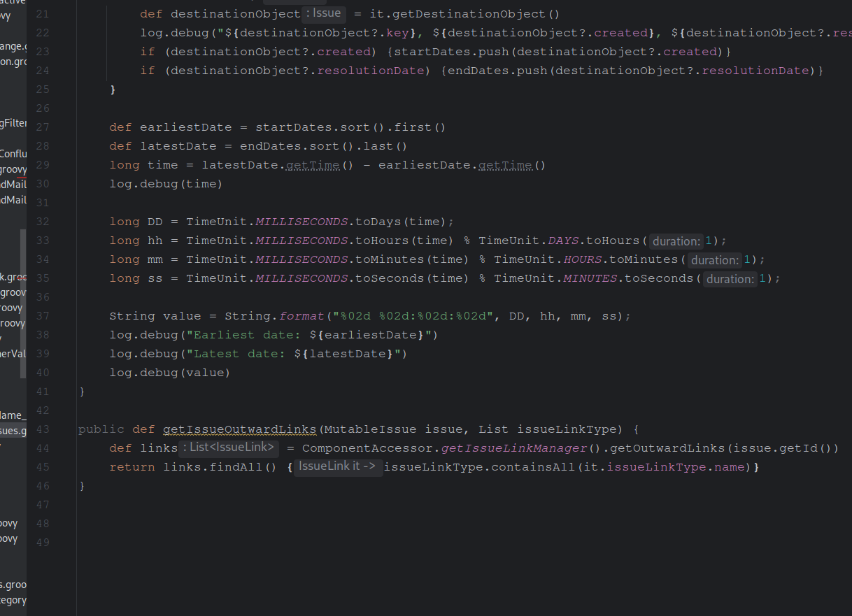Click the 'String value' variable name
Viewport: 852px width, 616px height.
tap(181, 316)
